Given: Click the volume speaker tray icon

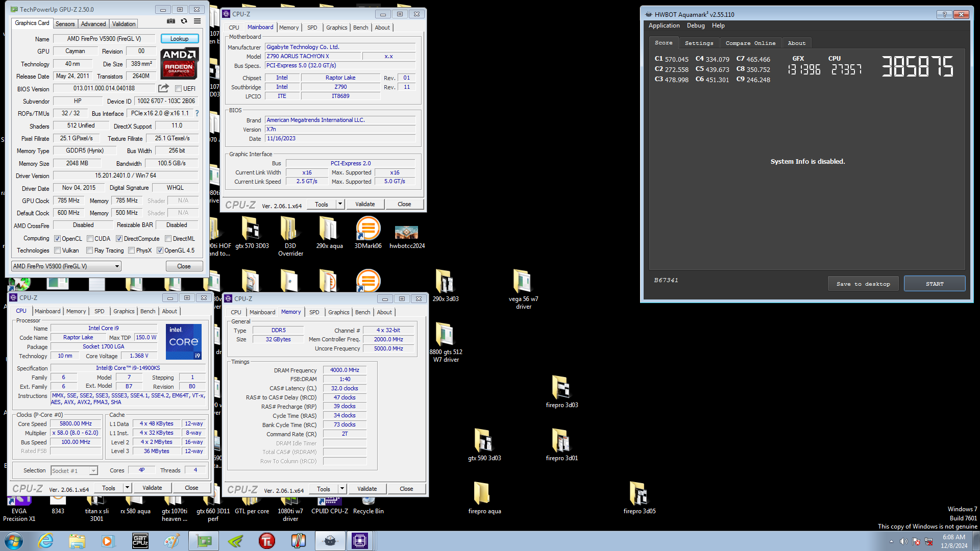Looking at the screenshot, I should click(x=903, y=541).
